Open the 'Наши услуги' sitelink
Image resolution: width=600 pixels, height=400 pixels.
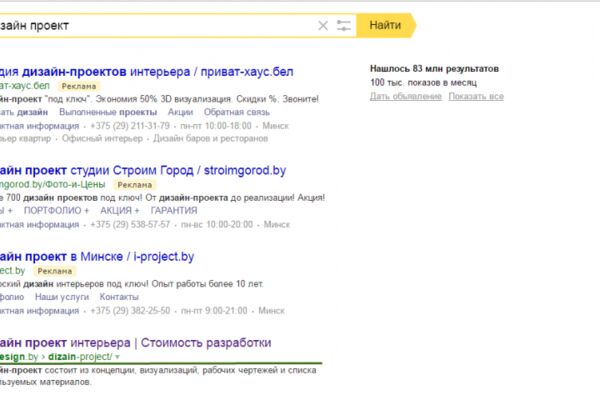pos(62,297)
